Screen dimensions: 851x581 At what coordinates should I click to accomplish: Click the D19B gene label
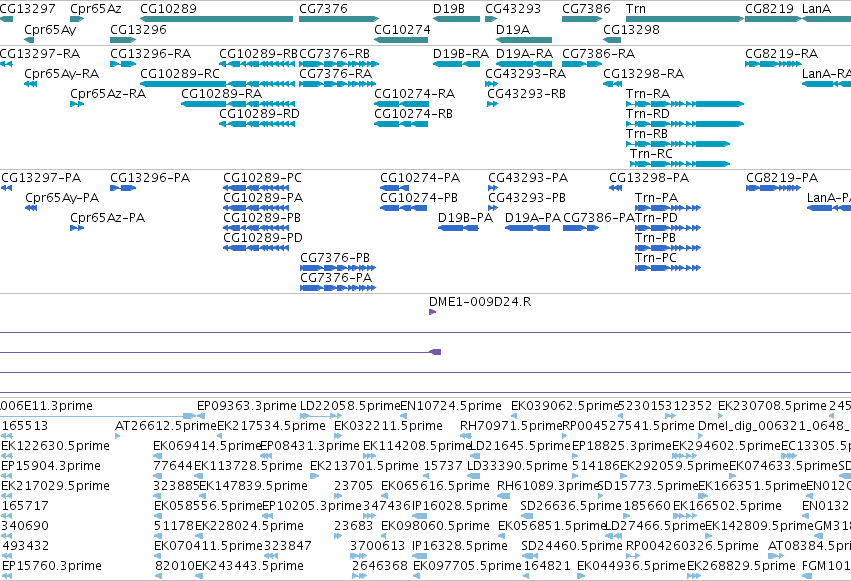click(449, 9)
